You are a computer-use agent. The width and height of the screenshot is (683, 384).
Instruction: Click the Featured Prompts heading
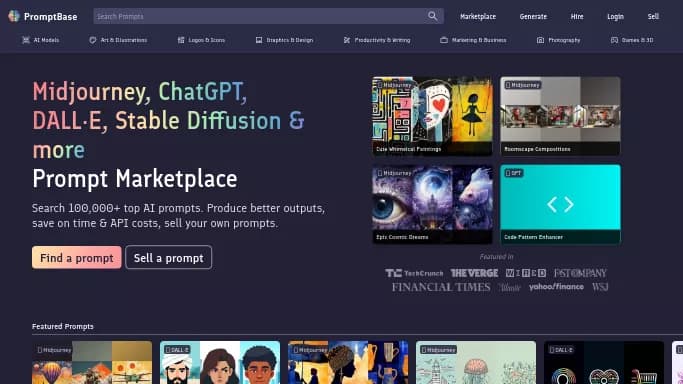[63, 326]
